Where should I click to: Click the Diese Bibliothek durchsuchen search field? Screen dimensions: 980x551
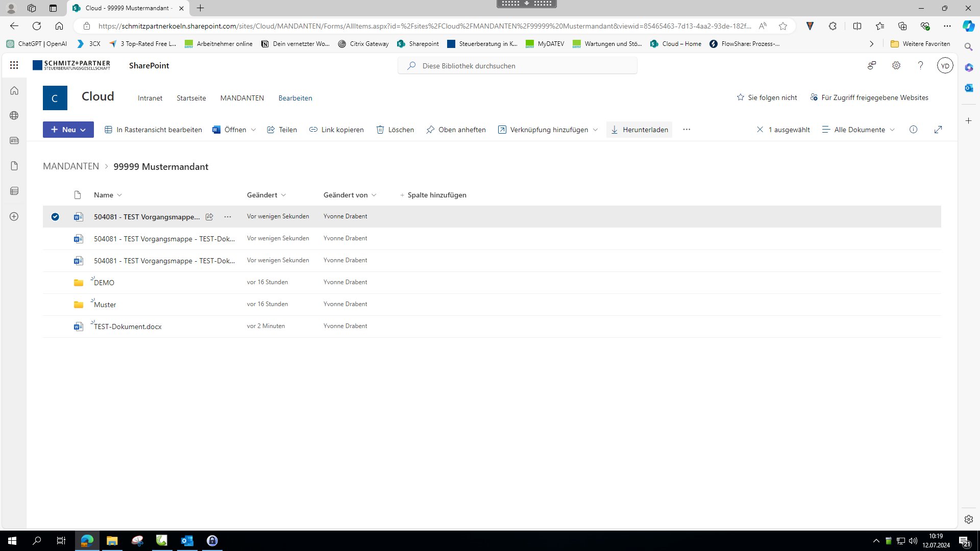coord(517,66)
